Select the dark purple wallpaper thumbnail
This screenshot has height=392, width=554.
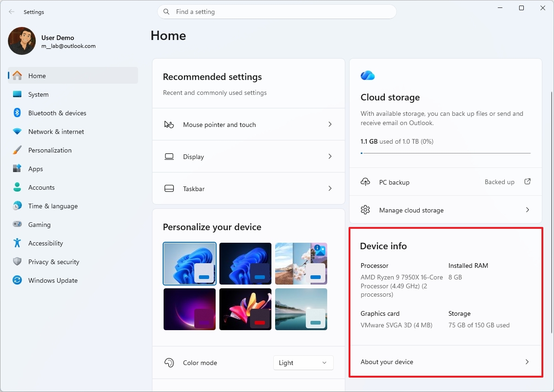coord(189,309)
